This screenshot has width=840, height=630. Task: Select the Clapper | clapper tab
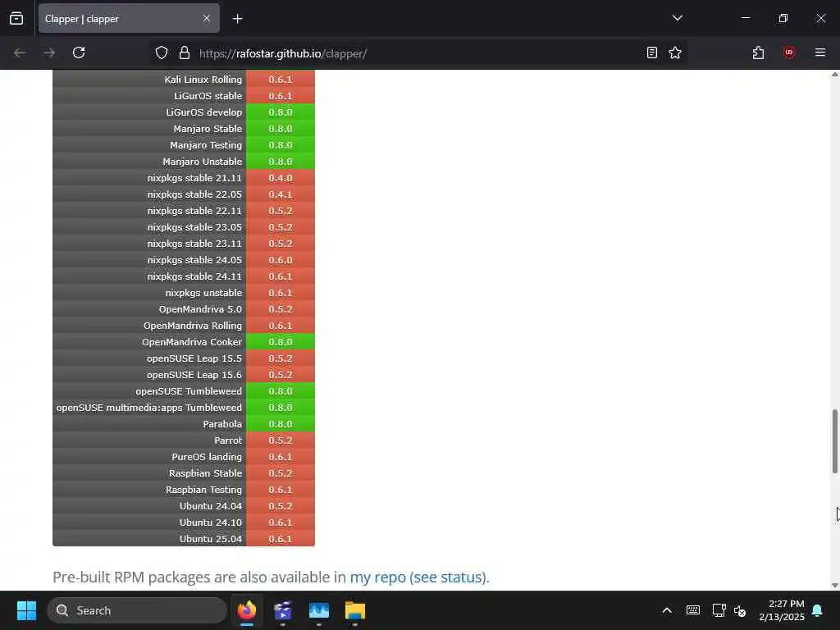[x=129, y=19]
